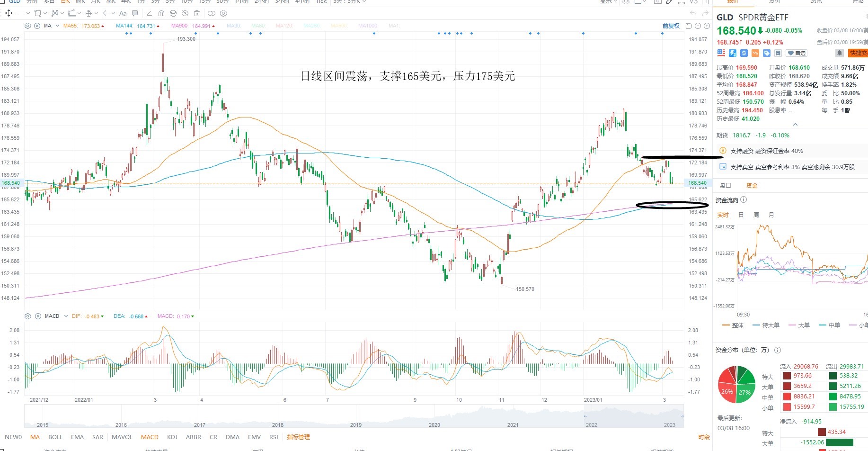The image size is (868, 451).
Task: Toggle BOLL indicator on the chart
Action: coord(55,437)
